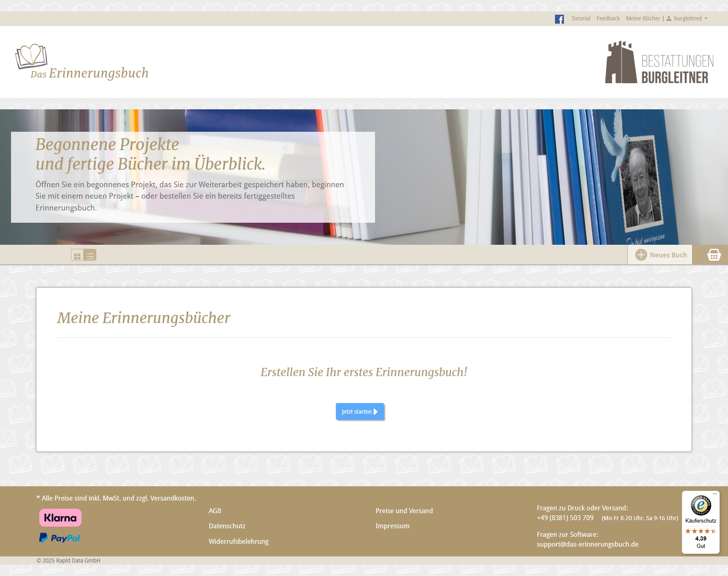Switch to list view layout
Viewport: 728px width, 576px height.
[x=90, y=255]
